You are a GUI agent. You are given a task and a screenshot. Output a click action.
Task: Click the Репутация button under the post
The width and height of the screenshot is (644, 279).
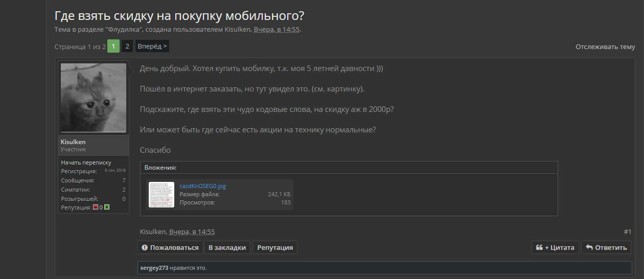[x=275, y=247]
